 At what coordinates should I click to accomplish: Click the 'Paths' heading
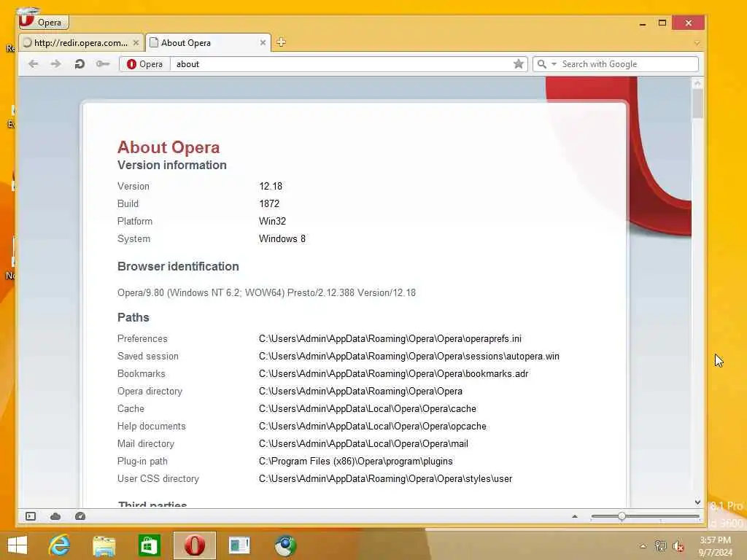pyautogui.click(x=133, y=318)
